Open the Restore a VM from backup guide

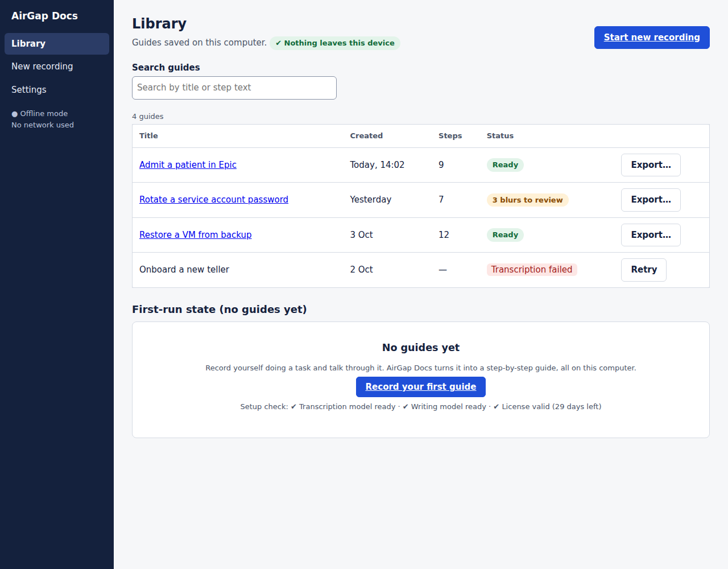[x=195, y=235]
